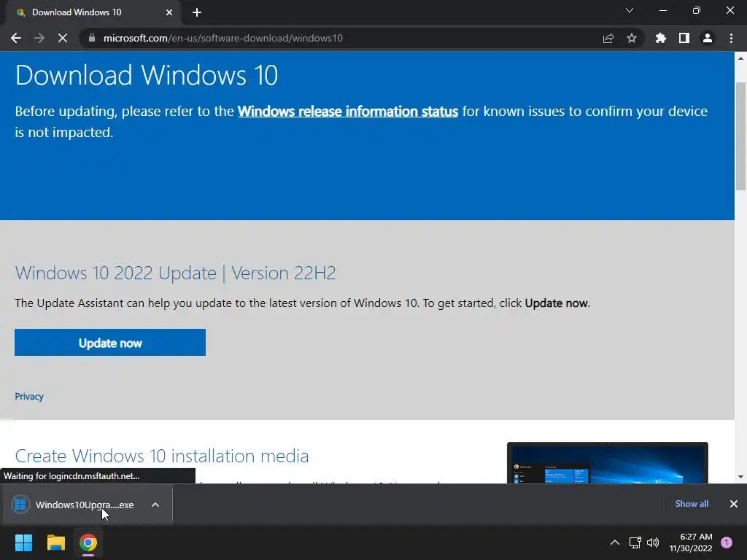Viewport: 747px width, 560px height.
Task: Click scrollbar up arrow
Action: coord(740,58)
